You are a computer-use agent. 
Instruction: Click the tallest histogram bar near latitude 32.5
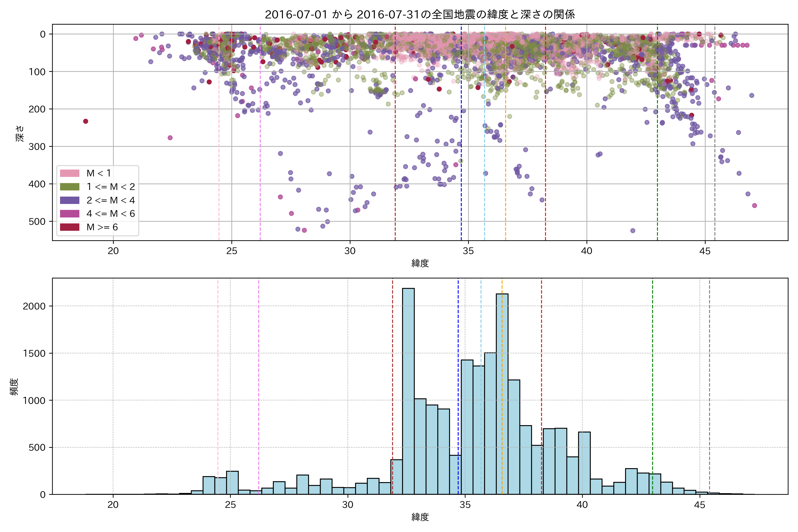(x=408, y=390)
